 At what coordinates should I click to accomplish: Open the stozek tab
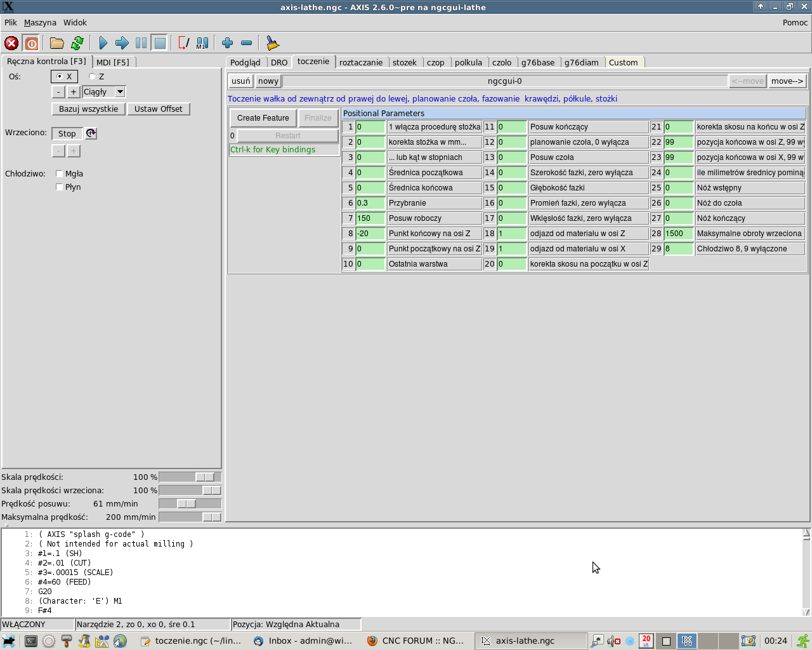tap(405, 62)
